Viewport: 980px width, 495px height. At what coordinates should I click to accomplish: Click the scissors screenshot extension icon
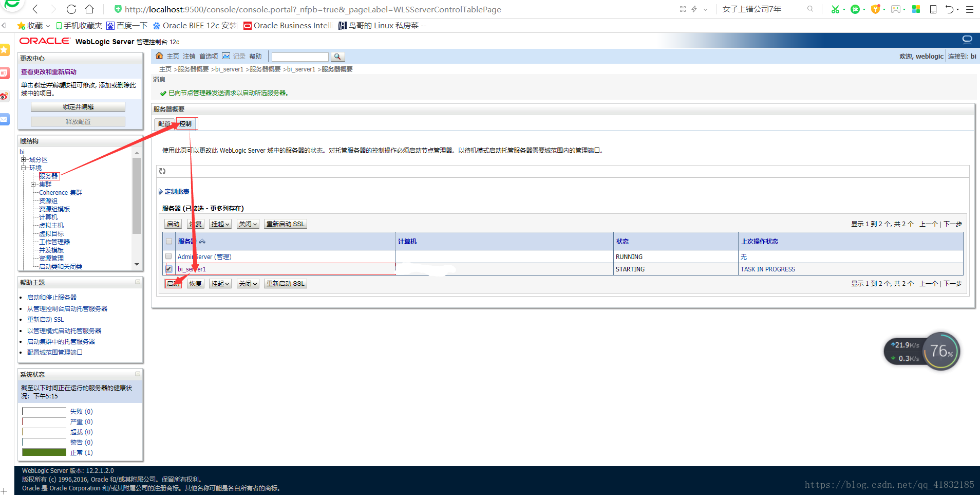835,9
